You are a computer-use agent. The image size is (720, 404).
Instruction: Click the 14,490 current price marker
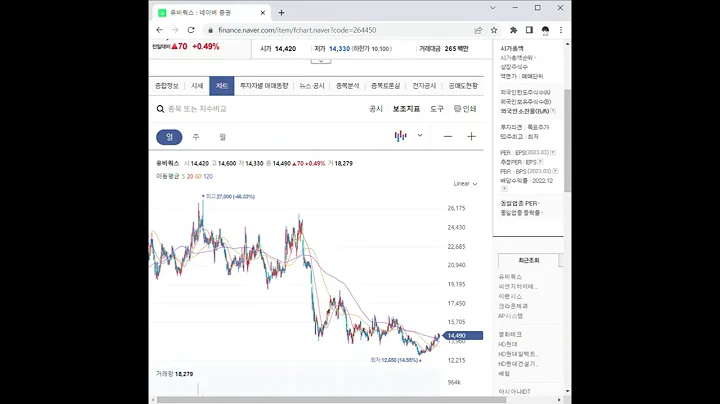click(462, 336)
